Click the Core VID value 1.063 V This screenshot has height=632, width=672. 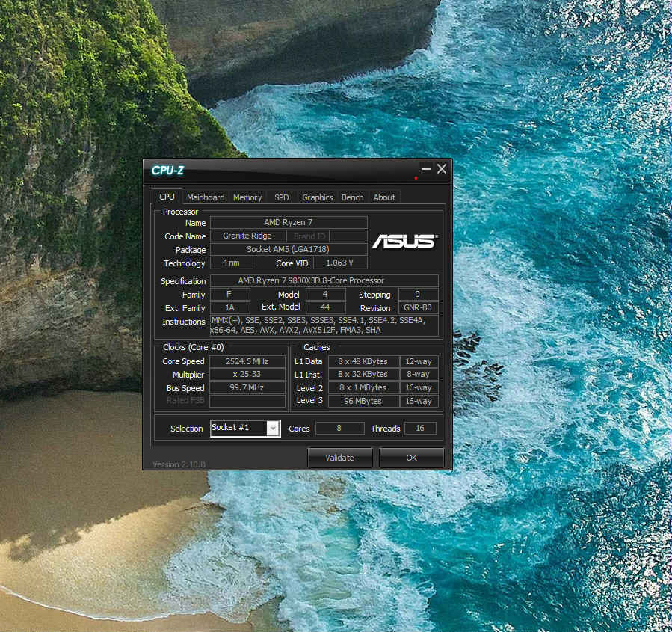tap(340, 263)
